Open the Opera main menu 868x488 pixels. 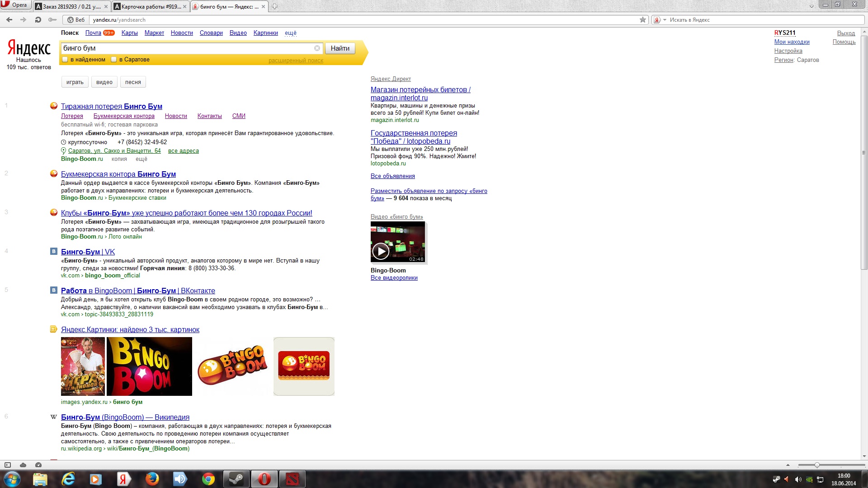(x=15, y=5)
